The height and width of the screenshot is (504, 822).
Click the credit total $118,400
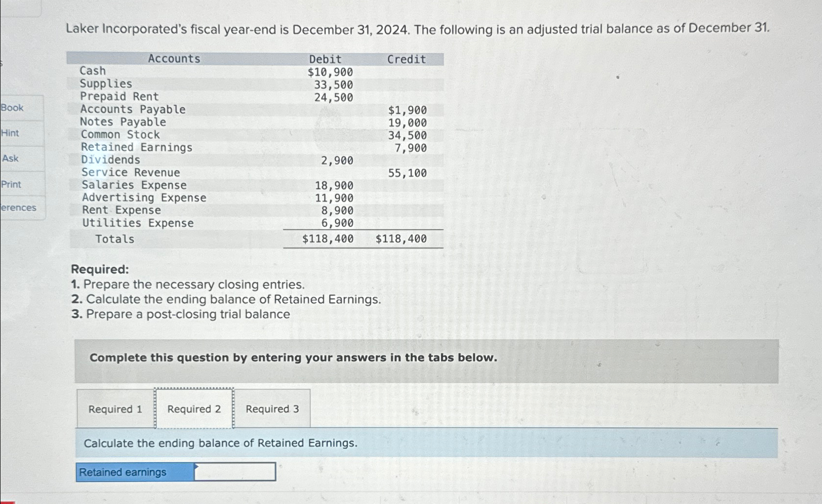pos(401,239)
